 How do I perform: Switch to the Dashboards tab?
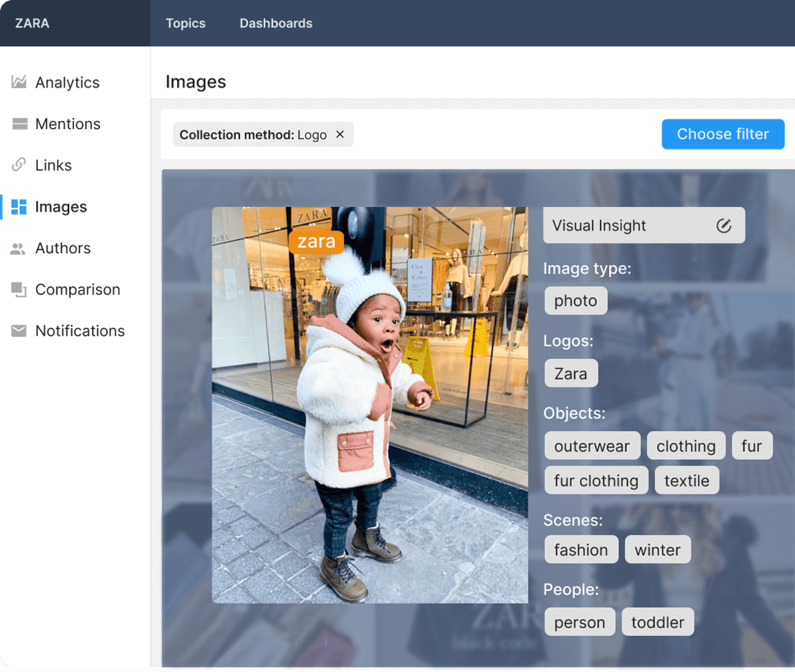pyautogui.click(x=276, y=23)
